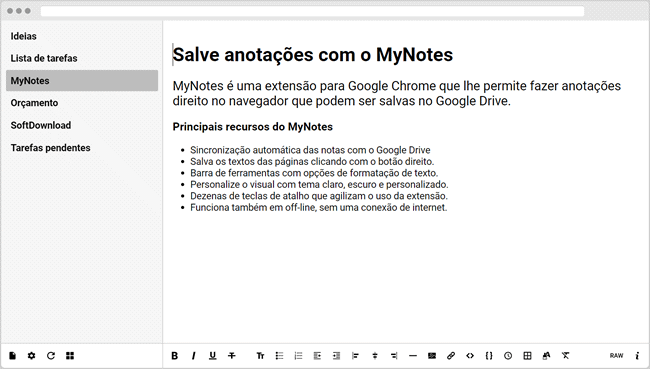
Task: Insert a code block with curly braces icon
Action: [489, 356]
